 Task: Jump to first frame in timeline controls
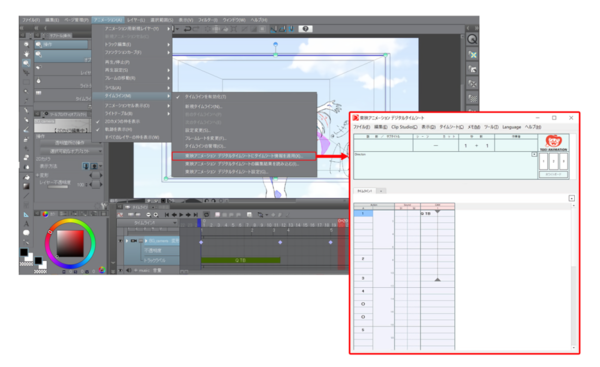coord(167,215)
